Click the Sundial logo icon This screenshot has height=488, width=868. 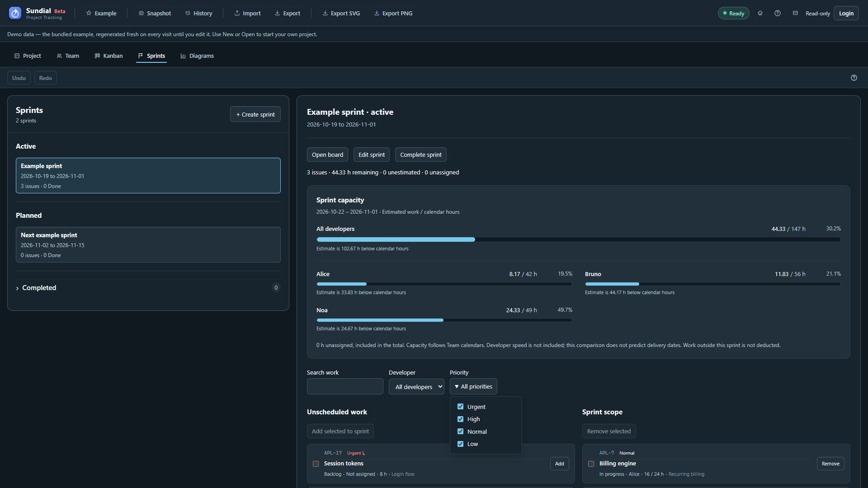[15, 13]
